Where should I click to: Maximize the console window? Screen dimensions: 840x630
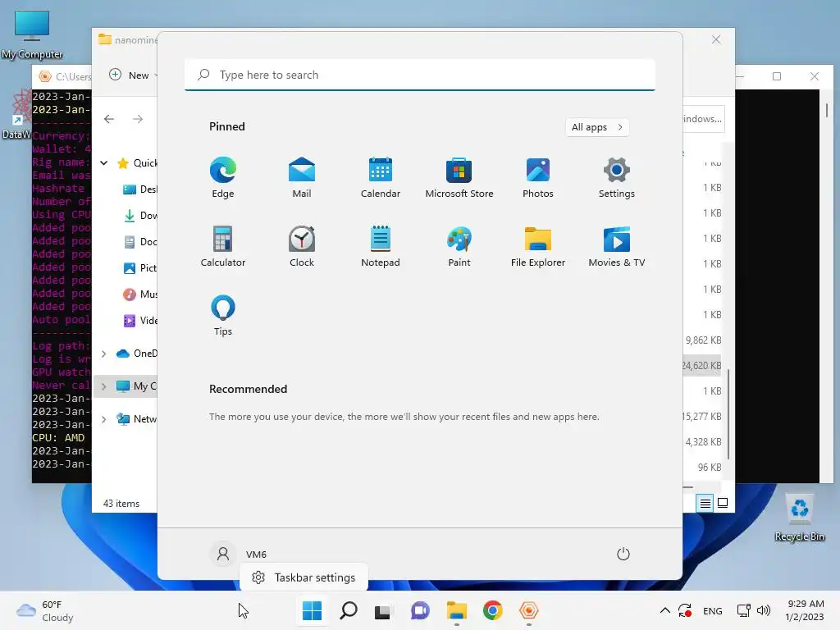click(777, 76)
